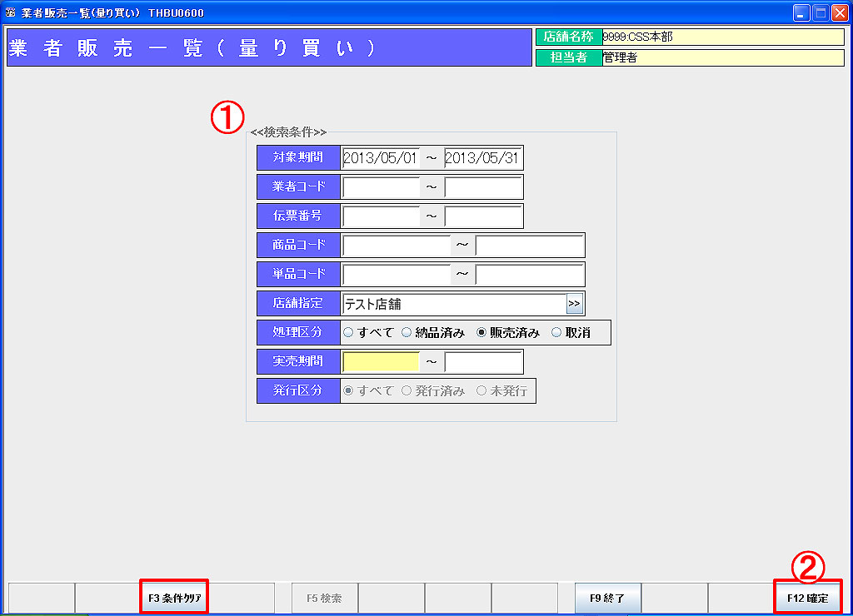Click the F9 終了 button
Viewport: 853px width, 616px height.
pos(608,598)
